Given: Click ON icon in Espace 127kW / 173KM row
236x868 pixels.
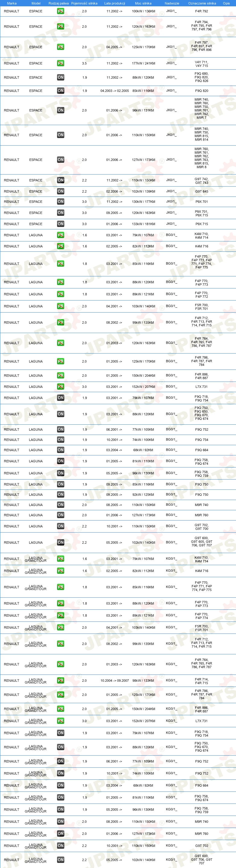Looking at the screenshot, I should [x=60, y=160].
